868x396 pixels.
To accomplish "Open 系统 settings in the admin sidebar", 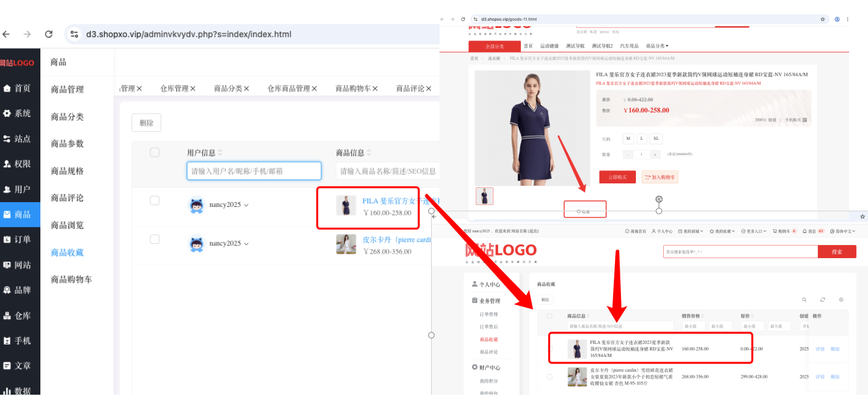I will (x=18, y=113).
